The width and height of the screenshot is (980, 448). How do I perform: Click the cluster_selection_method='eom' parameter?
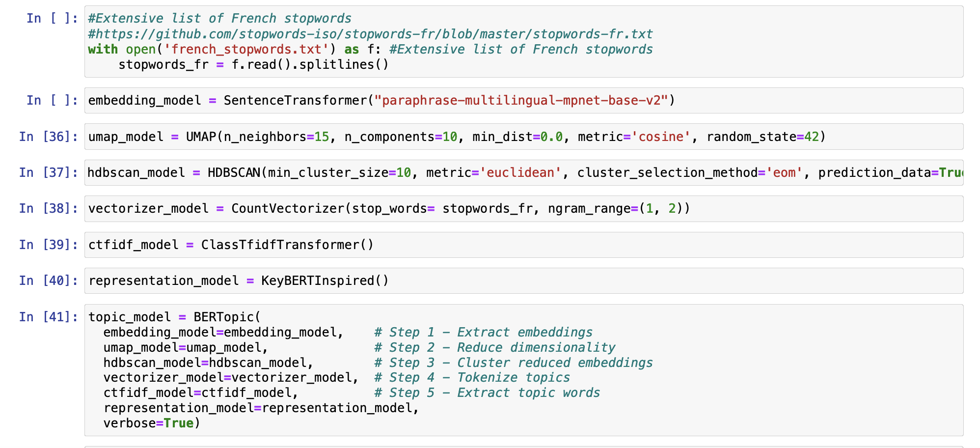690,172
